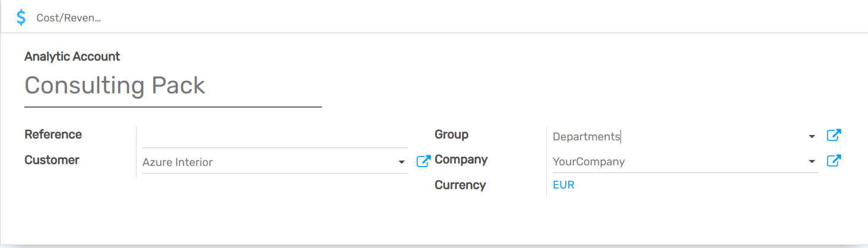The image size is (868, 248).
Task: Click the YourCompany company field
Action: click(x=677, y=162)
